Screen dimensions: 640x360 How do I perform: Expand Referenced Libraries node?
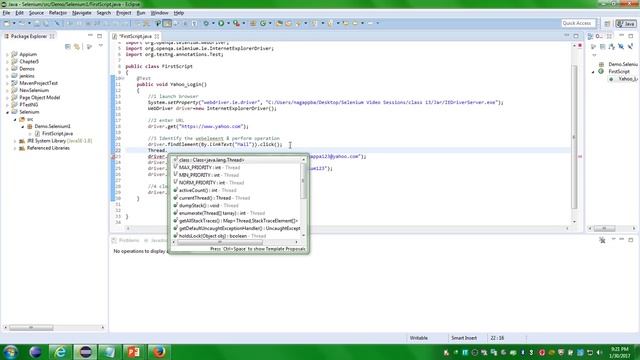15,148
